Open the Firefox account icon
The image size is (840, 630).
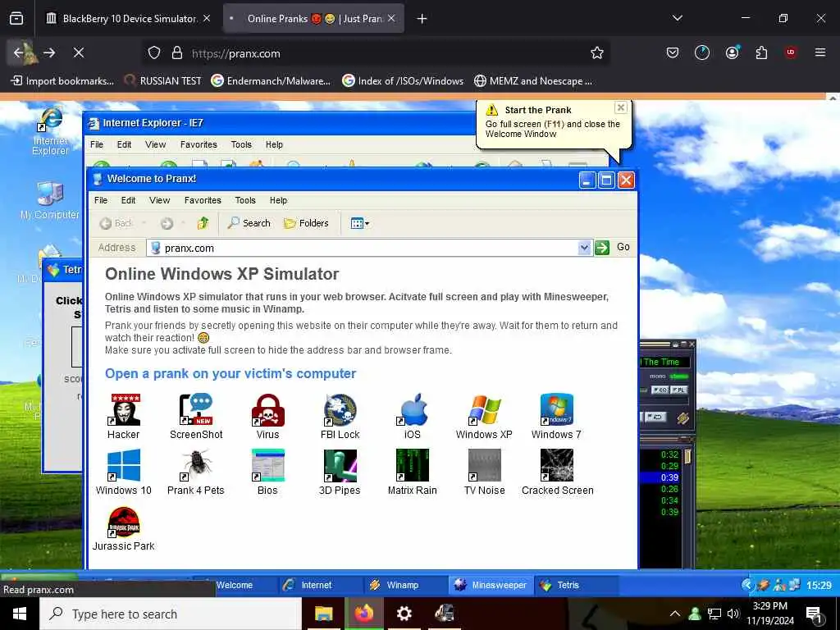732,52
